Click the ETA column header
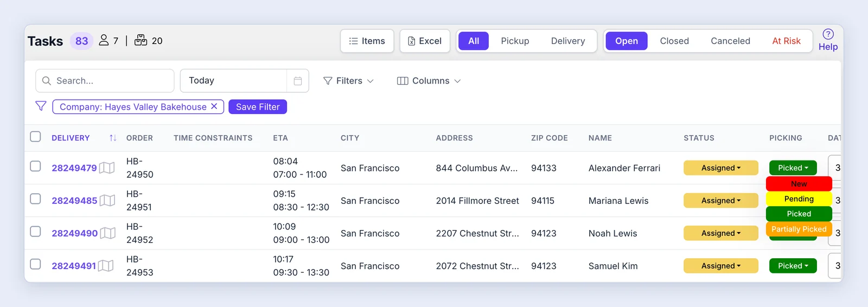 pyautogui.click(x=280, y=138)
